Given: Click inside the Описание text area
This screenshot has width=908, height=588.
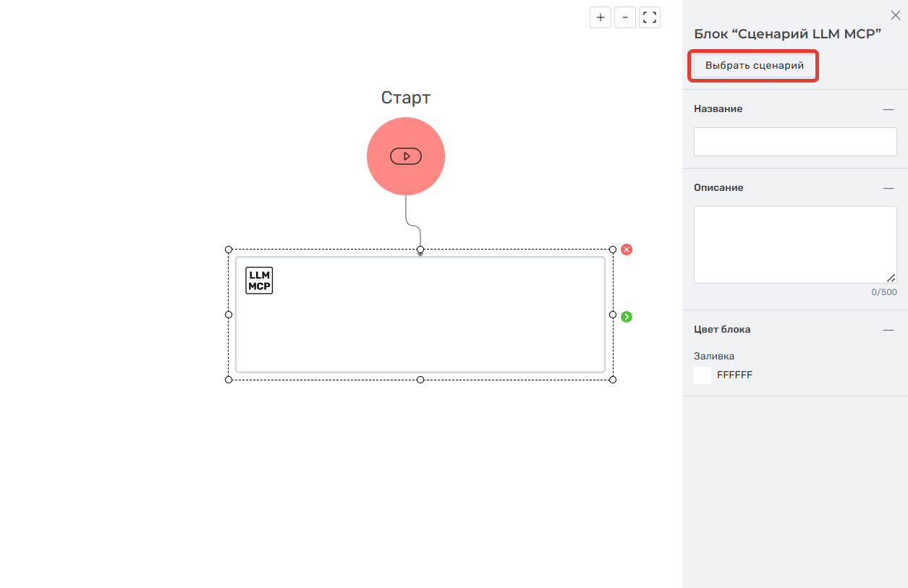Looking at the screenshot, I should (795, 244).
